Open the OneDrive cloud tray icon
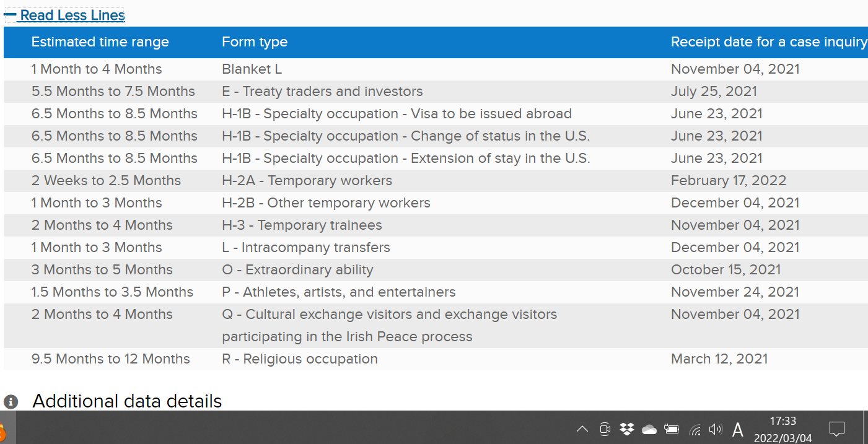868x444 pixels. pyautogui.click(x=649, y=429)
